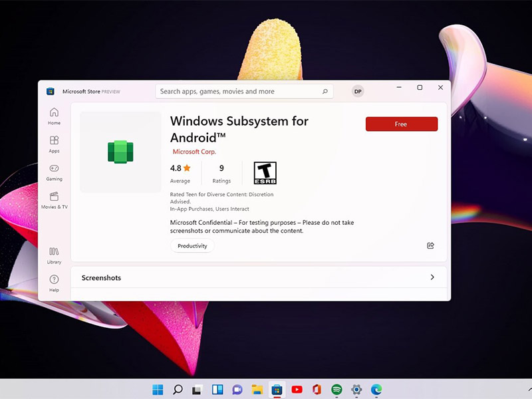This screenshot has height=399, width=532.
Task: Click the share icon on the app page
Action: 430,245
